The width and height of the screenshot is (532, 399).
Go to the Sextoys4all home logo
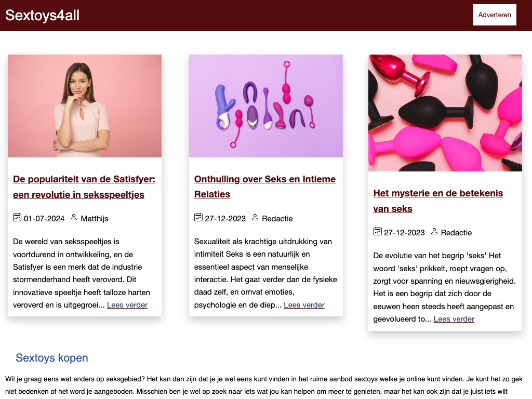coord(43,15)
